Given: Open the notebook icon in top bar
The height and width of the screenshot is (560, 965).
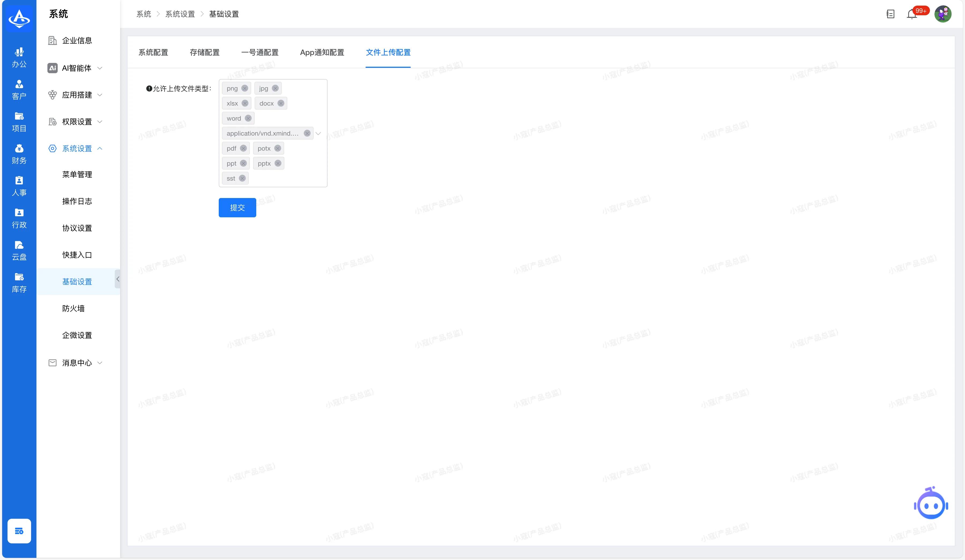Looking at the screenshot, I should [890, 14].
